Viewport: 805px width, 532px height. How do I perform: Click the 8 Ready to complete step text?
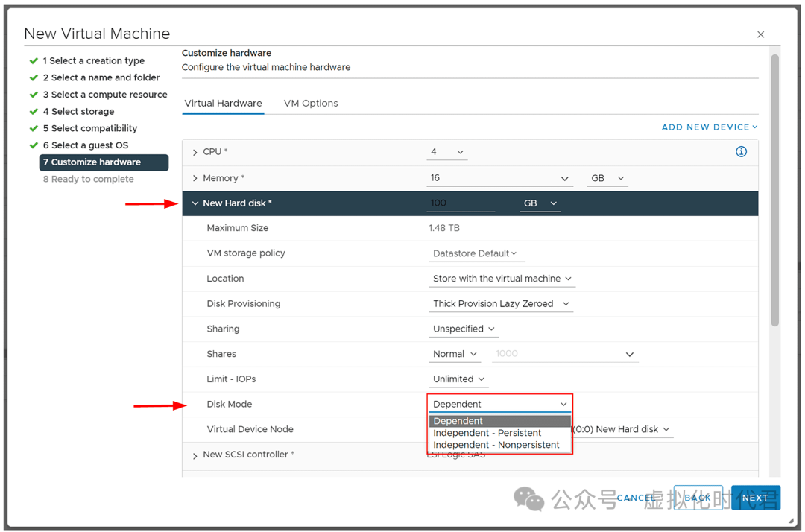[x=88, y=179]
